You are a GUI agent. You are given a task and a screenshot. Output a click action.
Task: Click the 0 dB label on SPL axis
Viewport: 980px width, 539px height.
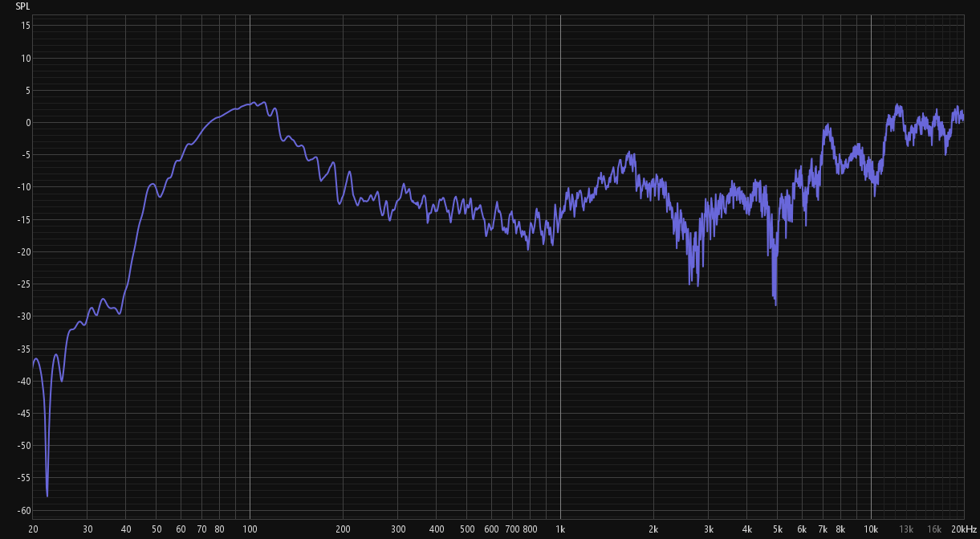[27, 123]
